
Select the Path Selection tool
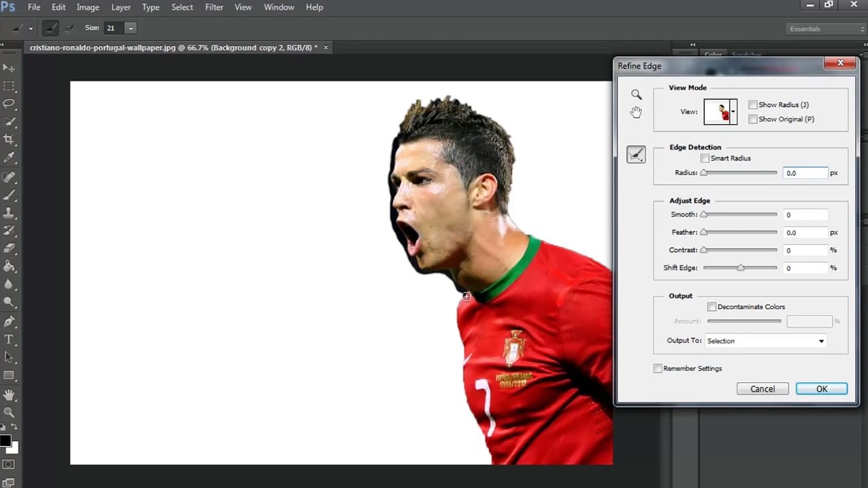(x=9, y=357)
